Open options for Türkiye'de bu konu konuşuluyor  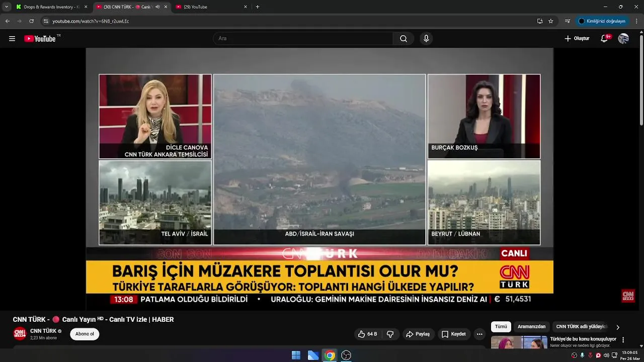[x=623, y=340]
